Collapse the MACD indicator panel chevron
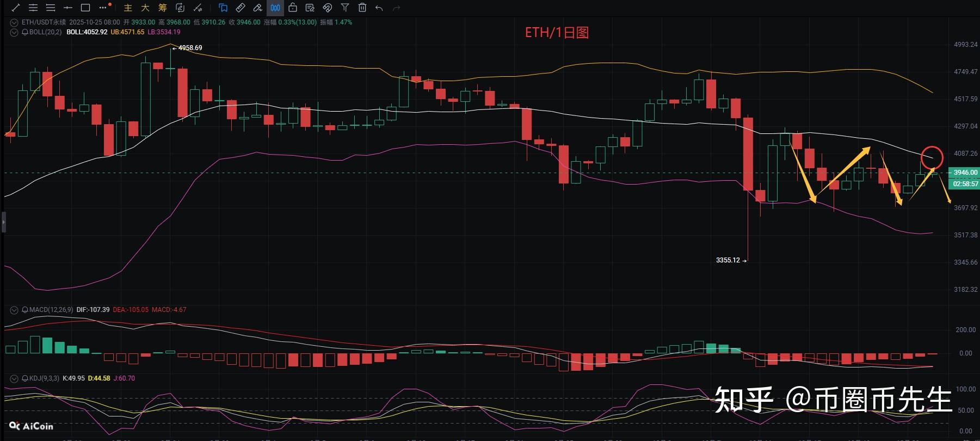Image resolution: width=980 pixels, height=441 pixels. [x=14, y=310]
